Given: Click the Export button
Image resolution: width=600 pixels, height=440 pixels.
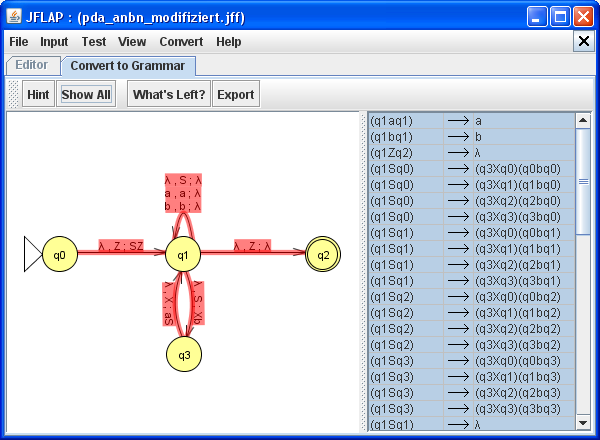Looking at the screenshot, I should tap(236, 94).
